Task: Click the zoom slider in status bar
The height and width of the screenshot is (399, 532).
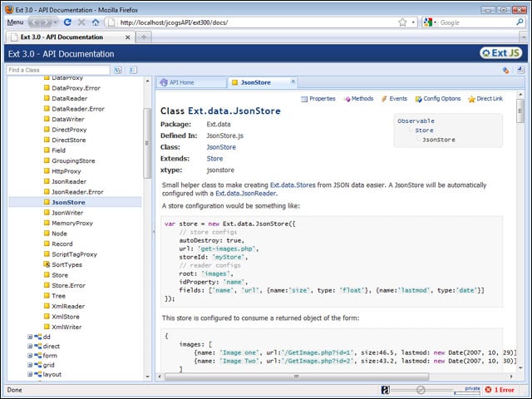Action: click(x=421, y=389)
